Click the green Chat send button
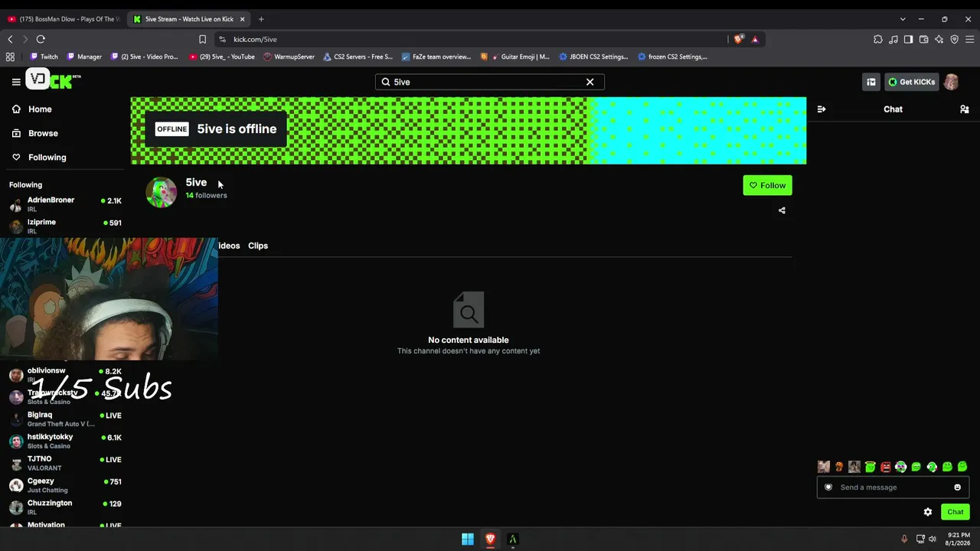 955,512
